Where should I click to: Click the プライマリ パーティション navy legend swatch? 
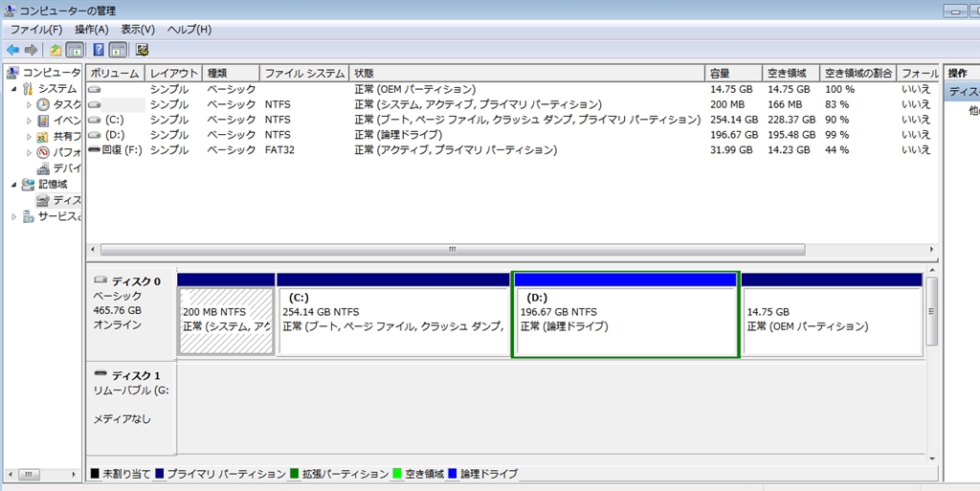tap(159, 474)
